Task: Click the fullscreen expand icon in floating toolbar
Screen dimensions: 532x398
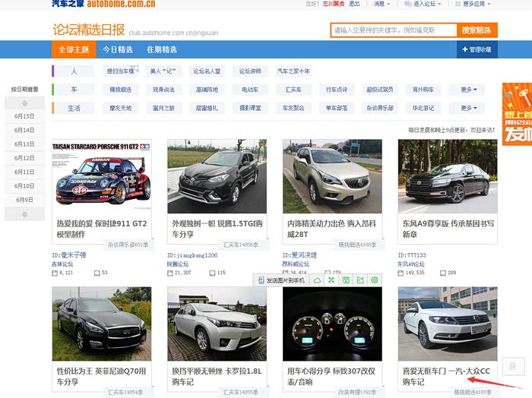Action: (x=331, y=280)
